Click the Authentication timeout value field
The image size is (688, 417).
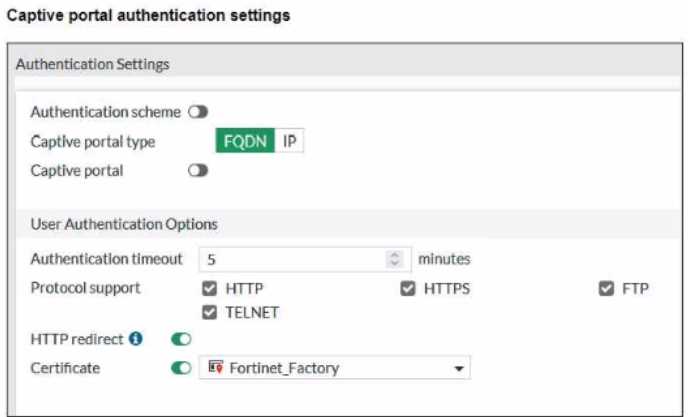[x=290, y=259]
